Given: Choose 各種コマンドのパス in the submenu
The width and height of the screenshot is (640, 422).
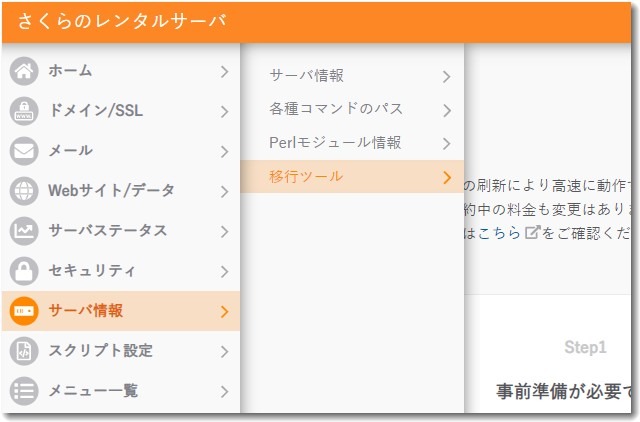Looking at the screenshot, I should point(352,109).
